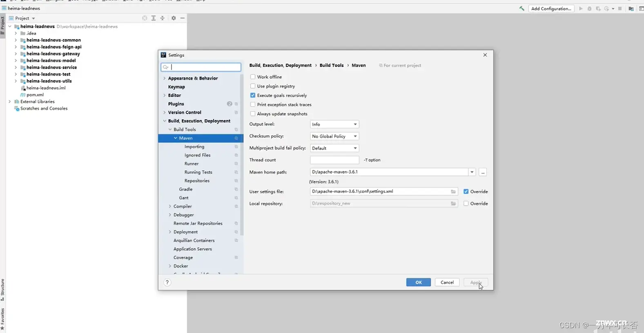
Task: Enable Work offline checkbox
Action: coord(253,77)
